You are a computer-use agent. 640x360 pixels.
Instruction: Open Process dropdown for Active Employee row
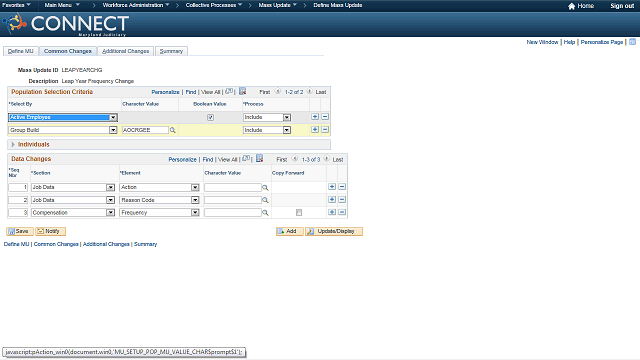pos(267,118)
